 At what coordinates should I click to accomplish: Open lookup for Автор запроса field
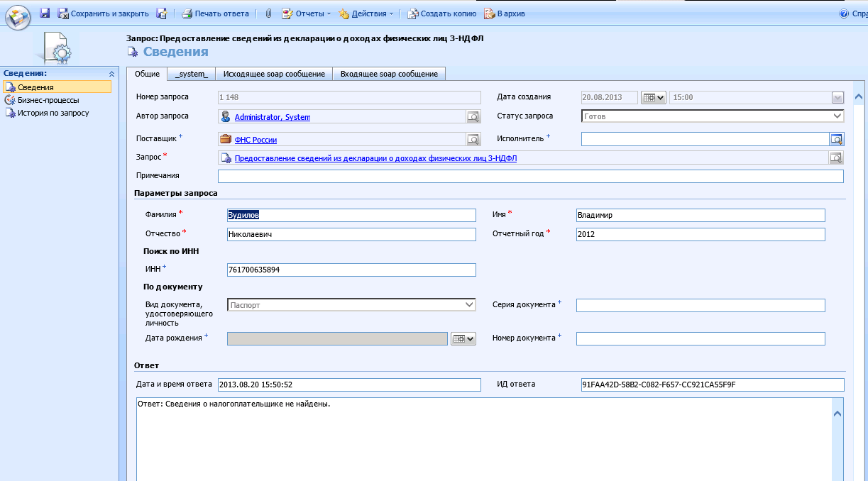[473, 117]
